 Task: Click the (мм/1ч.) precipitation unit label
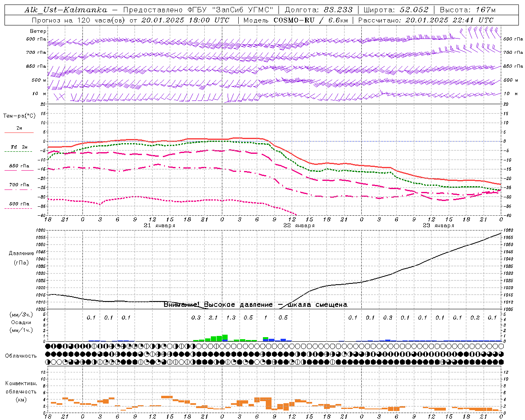coord(21,330)
